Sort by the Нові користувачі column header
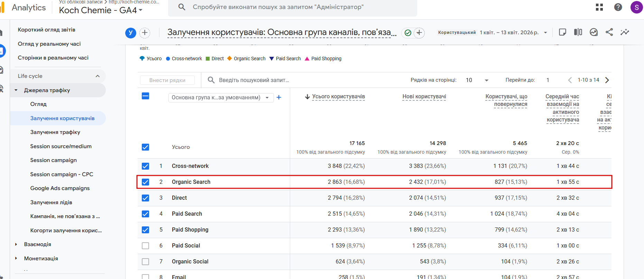 click(x=424, y=97)
